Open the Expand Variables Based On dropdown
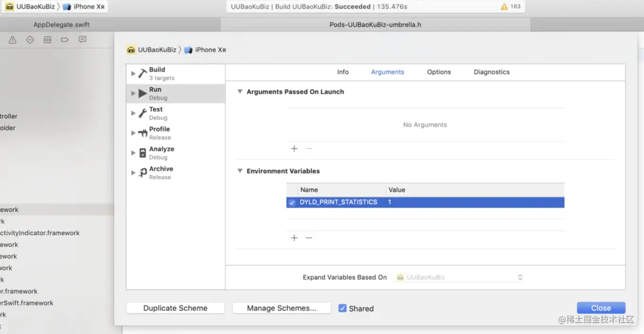644x334 pixels. (x=460, y=278)
